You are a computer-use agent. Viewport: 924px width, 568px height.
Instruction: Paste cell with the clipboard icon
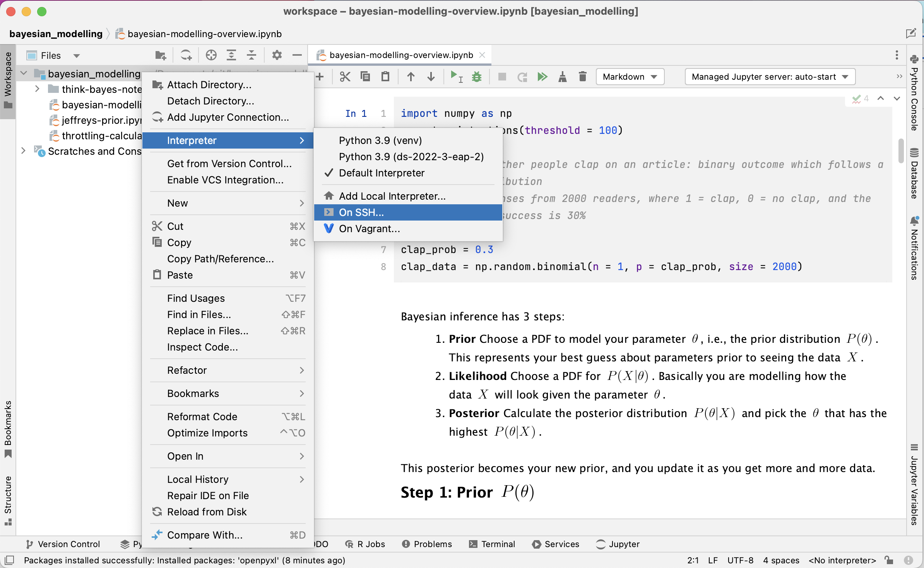(x=385, y=77)
